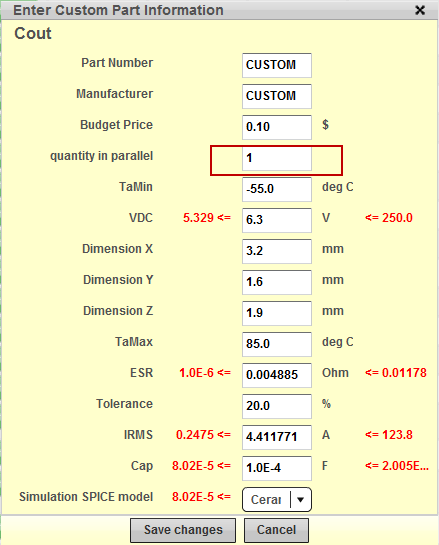
Task: Edit the IRMS current field
Action: pyautogui.click(x=277, y=437)
